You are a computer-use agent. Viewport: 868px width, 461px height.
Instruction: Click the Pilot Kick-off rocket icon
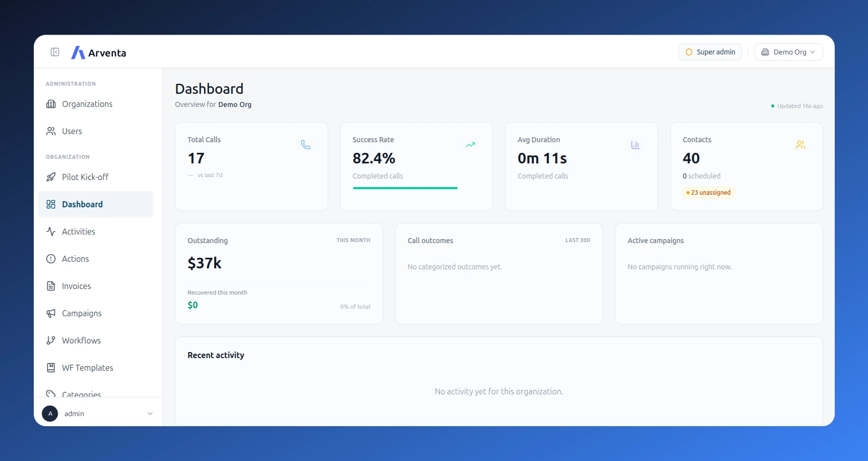(x=51, y=177)
